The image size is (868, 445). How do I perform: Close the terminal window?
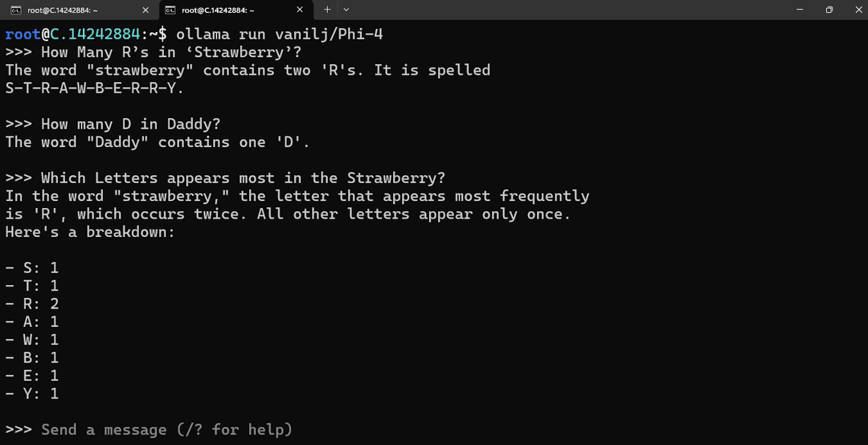coord(858,10)
